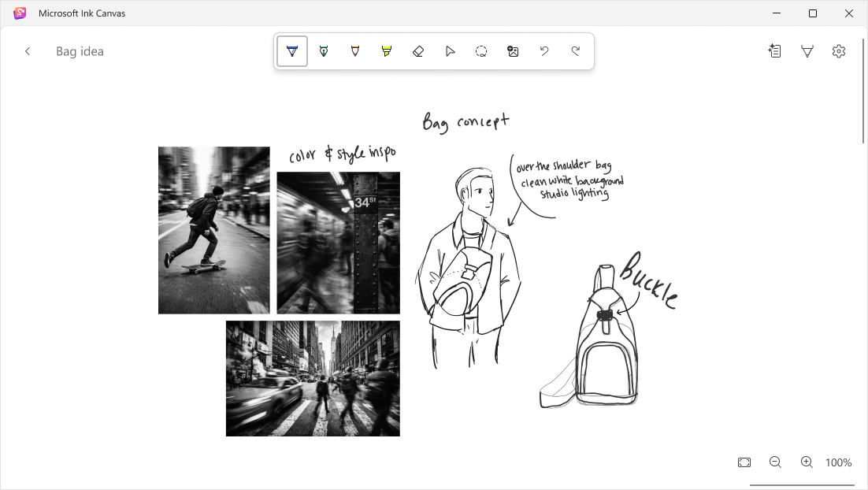Minimize the Ink Canvas window
The height and width of the screenshot is (490, 868).
pyautogui.click(x=777, y=13)
